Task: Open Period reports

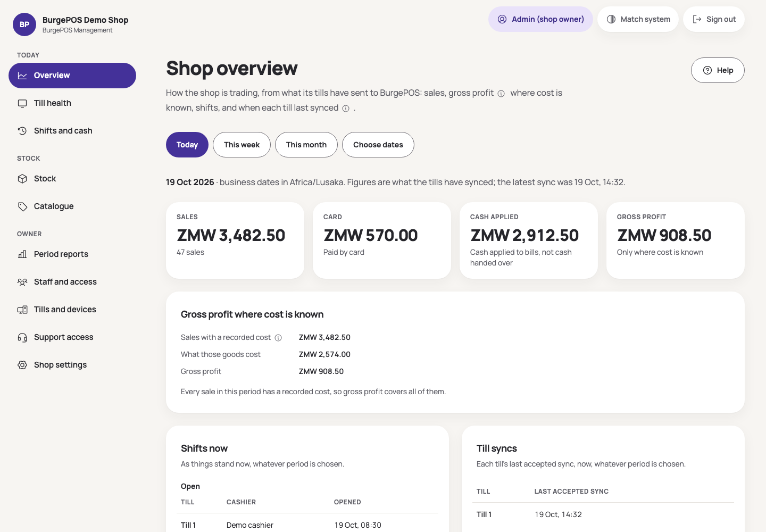Action: tap(72, 254)
